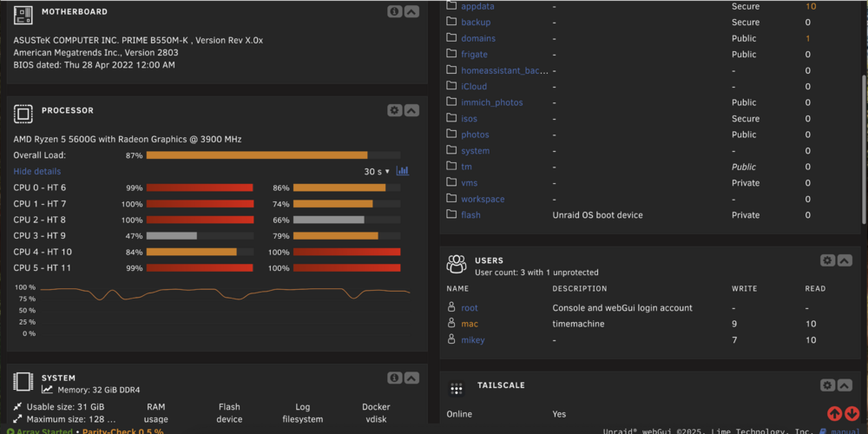Click the HT 9 79% load bar
868x434 pixels.
coord(347,236)
